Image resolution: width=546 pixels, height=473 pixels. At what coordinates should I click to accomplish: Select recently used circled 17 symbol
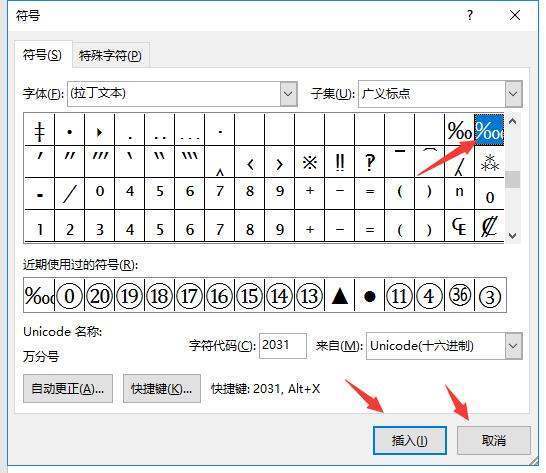click(x=189, y=296)
